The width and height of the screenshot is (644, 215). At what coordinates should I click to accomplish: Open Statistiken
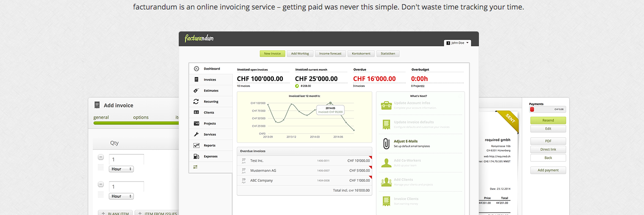pos(388,54)
